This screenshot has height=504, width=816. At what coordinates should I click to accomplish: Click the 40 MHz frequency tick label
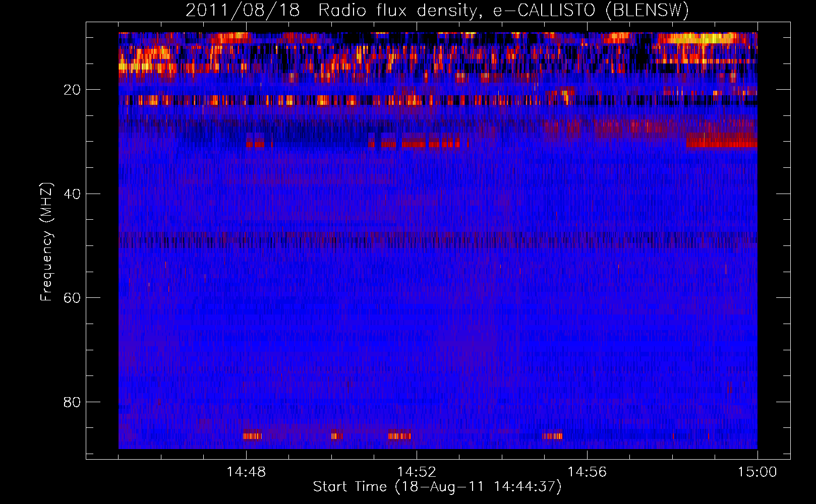72,194
